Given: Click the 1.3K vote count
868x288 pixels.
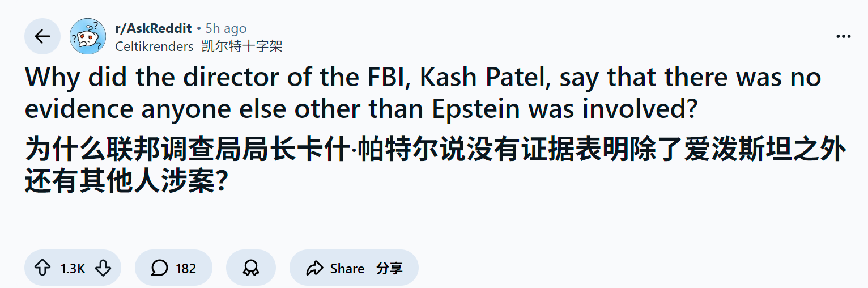Looking at the screenshot, I should [x=73, y=268].
